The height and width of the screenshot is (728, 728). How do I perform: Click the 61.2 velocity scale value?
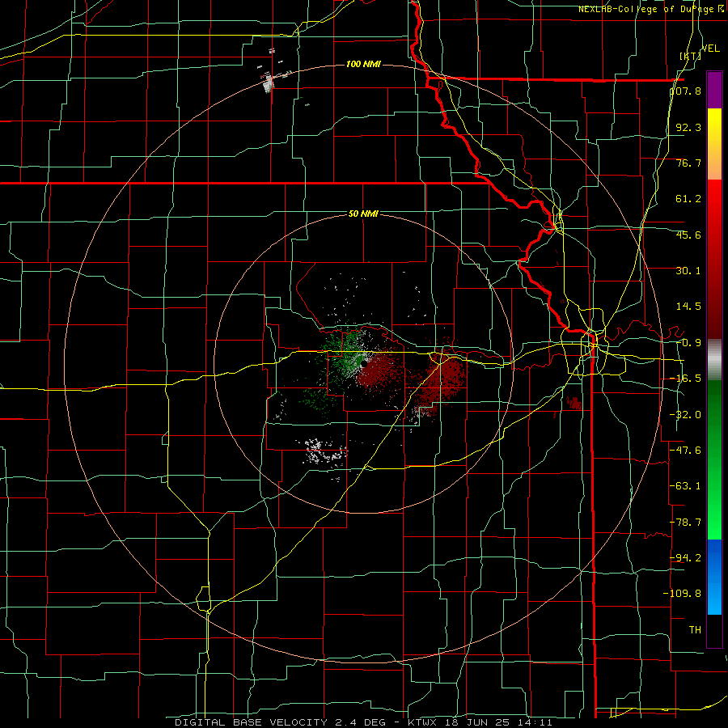pyautogui.click(x=688, y=199)
